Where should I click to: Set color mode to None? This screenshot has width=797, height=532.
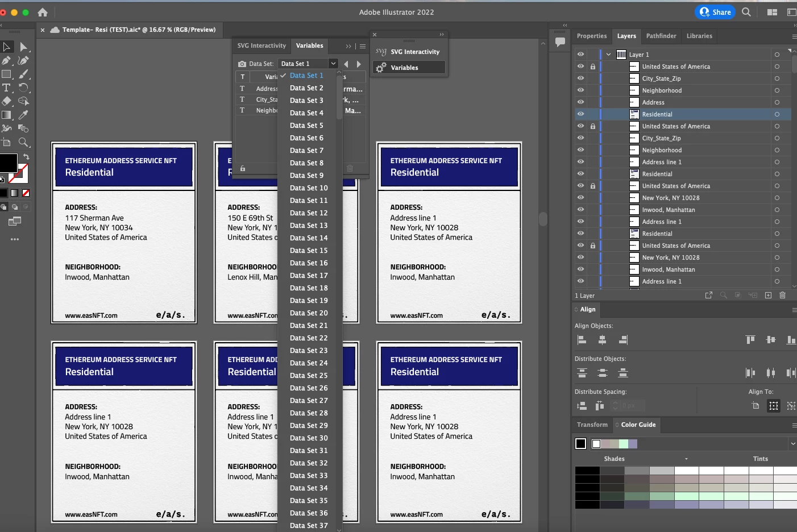point(26,193)
